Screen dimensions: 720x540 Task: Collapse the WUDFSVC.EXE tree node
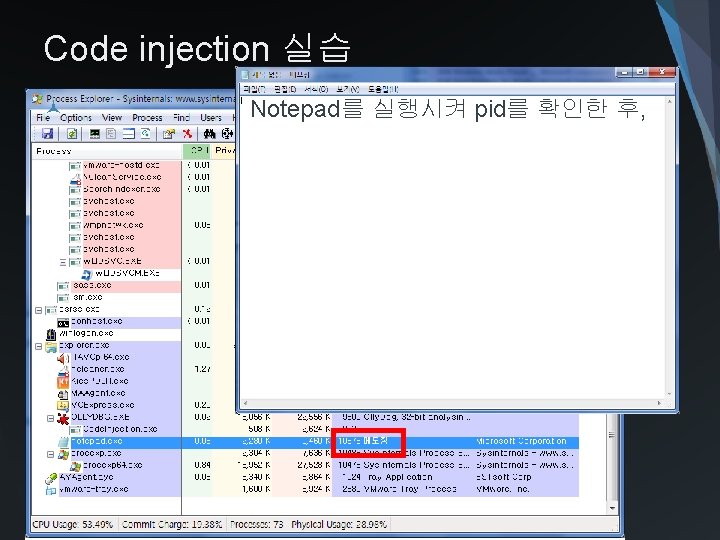coord(63,262)
